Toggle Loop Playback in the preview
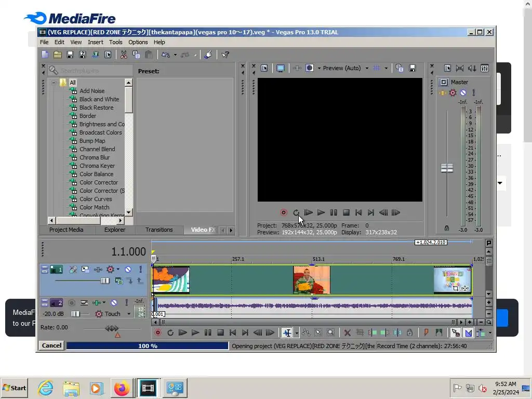Viewport: 532px width, 399px height. 296,212
